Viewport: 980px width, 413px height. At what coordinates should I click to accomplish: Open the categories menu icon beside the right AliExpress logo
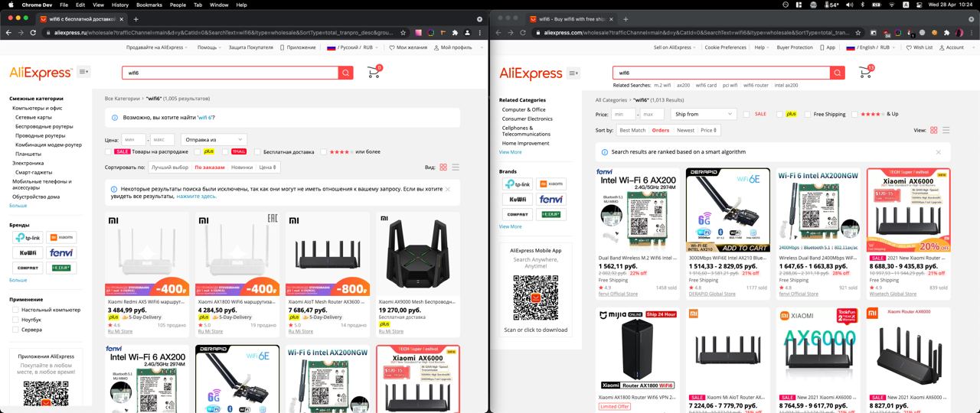574,73
